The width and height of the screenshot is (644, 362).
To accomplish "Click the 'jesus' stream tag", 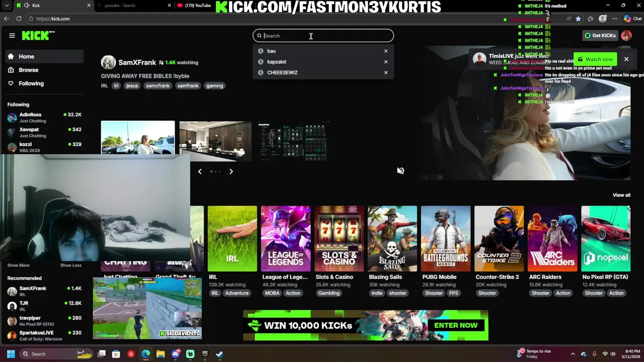I will pyautogui.click(x=132, y=85).
